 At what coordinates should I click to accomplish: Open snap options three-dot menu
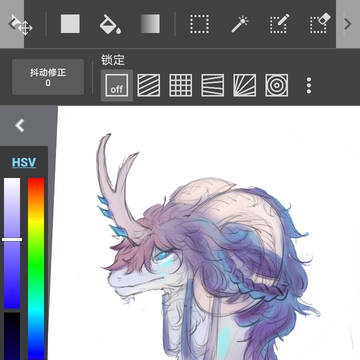coord(309,85)
